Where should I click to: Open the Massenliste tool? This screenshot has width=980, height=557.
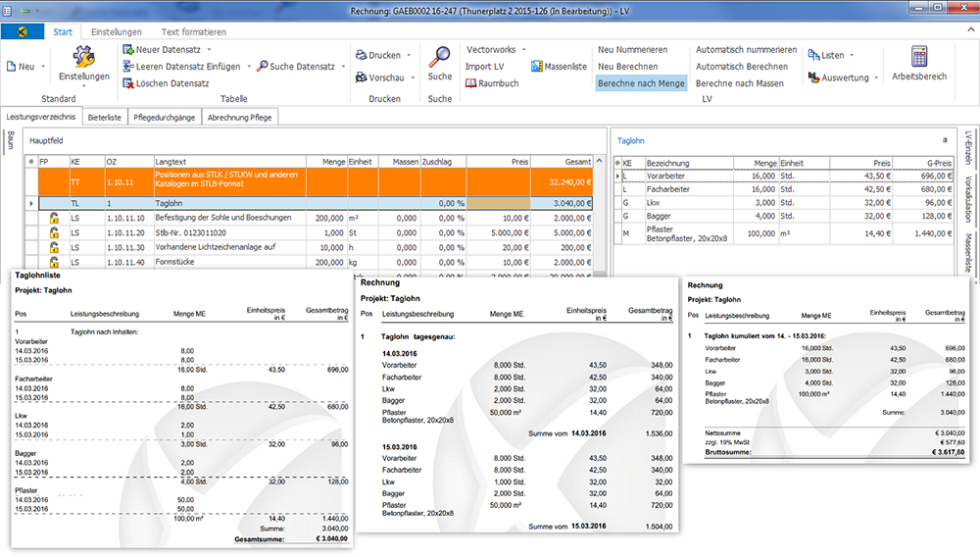tap(557, 67)
